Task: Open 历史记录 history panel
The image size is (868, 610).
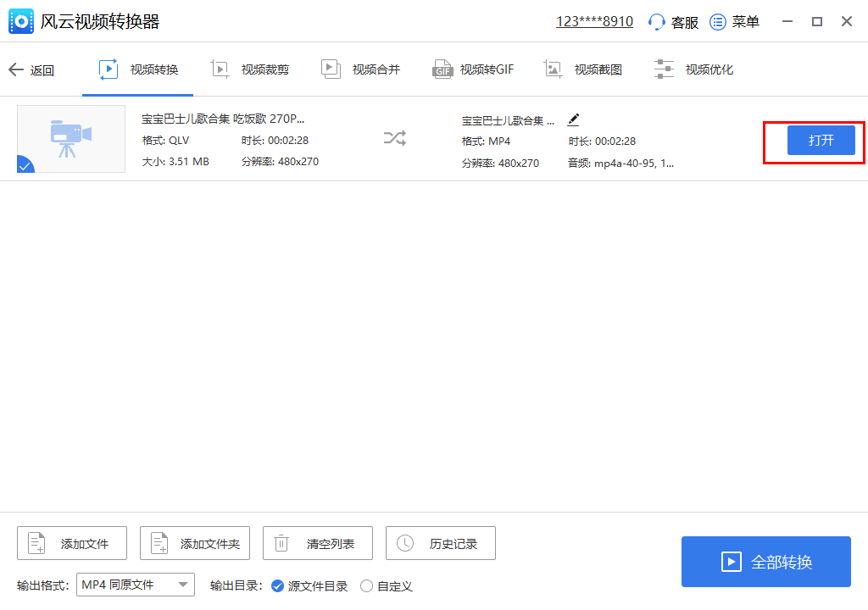Action: 440,543
